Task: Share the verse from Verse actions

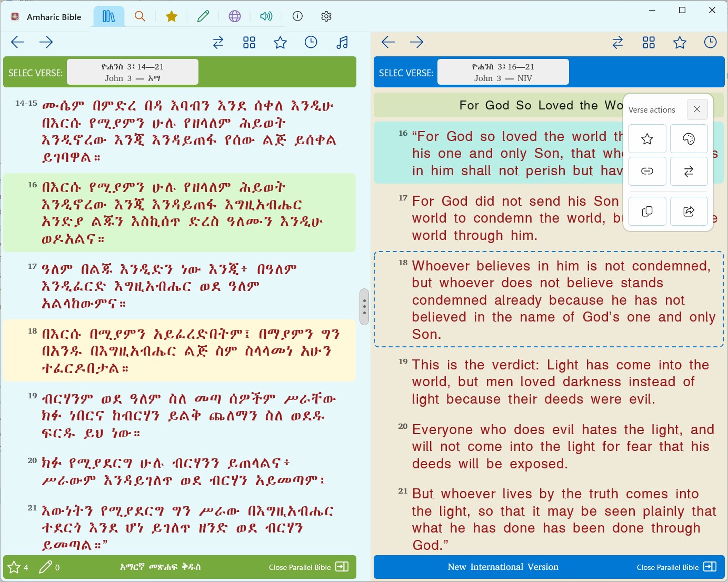Action: (x=689, y=211)
